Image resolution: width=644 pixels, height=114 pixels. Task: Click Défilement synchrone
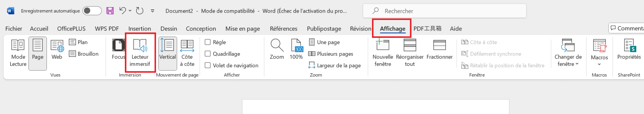coord(491,54)
